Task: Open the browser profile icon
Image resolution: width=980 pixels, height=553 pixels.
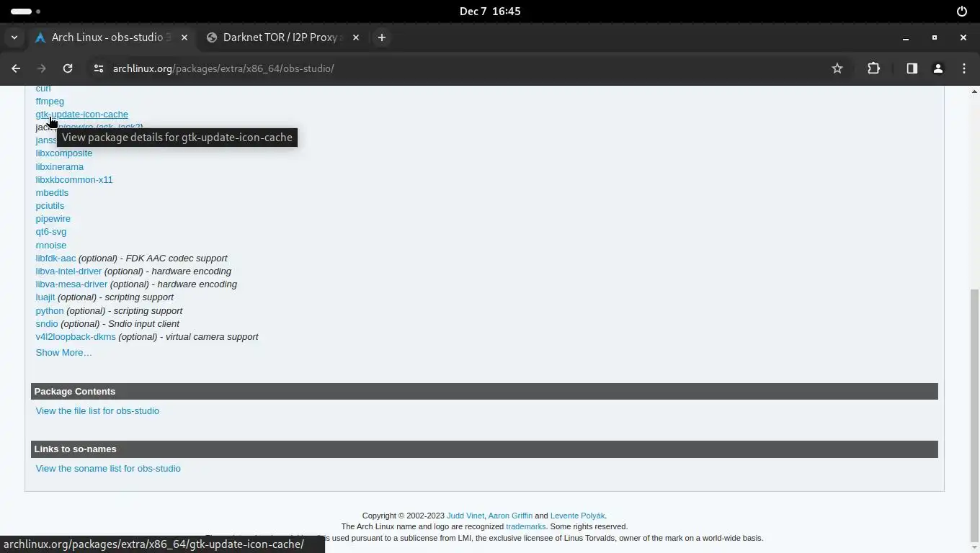Action: click(x=937, y=68)
